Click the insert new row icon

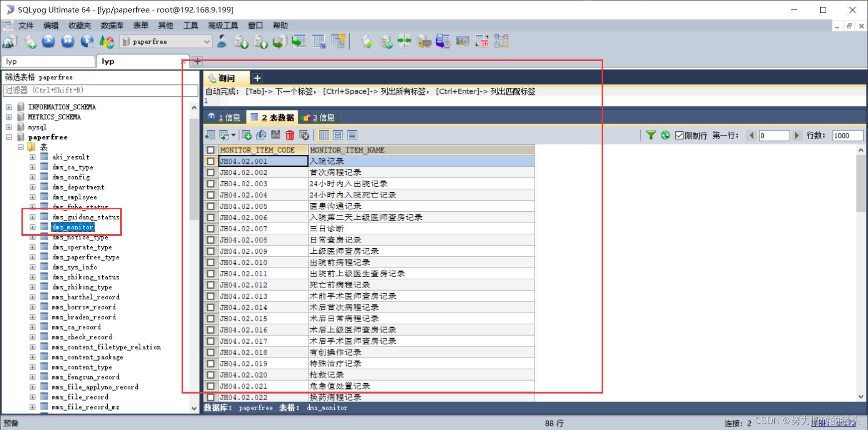pyautogui.click(x=246, y=135)
